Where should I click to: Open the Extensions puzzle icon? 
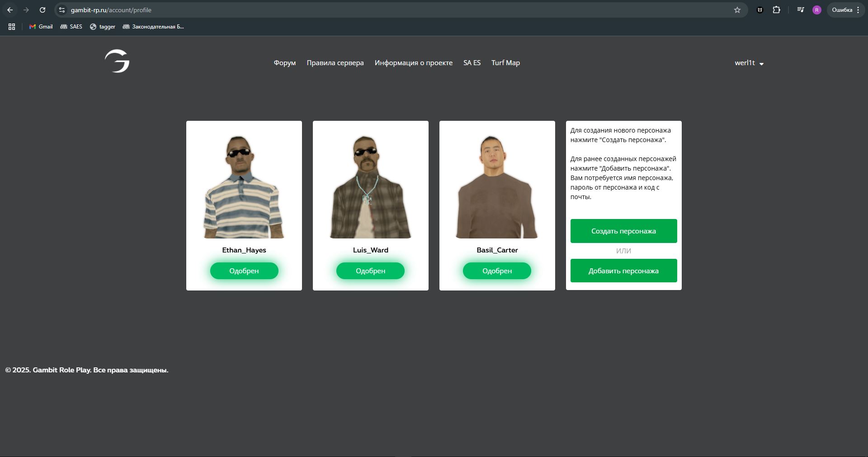pos(776,10)
